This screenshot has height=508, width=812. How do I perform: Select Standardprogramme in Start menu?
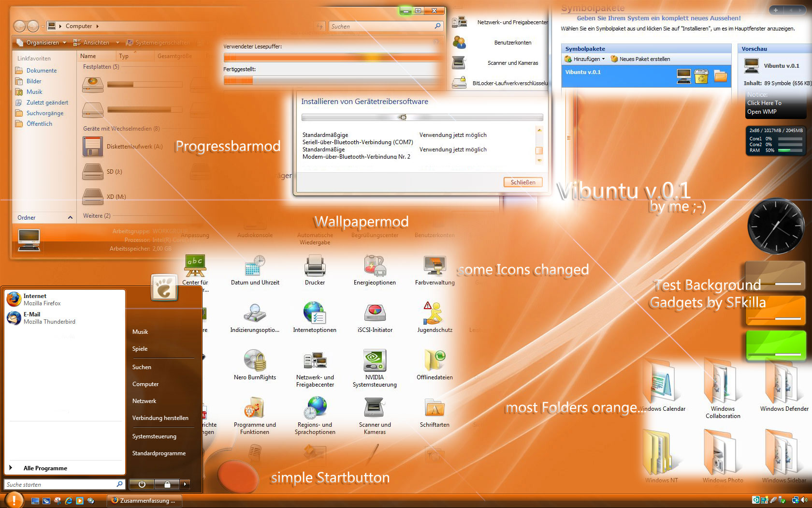tap(159, 453)
